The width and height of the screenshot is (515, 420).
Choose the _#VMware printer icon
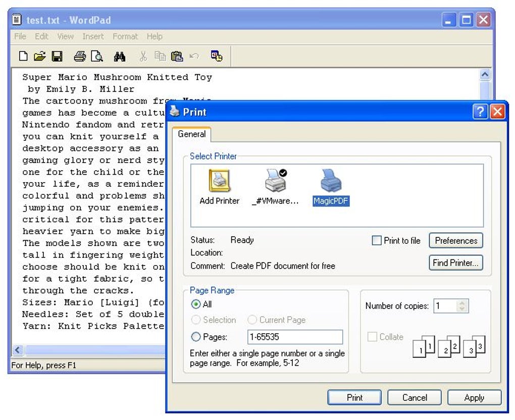(275, 187)
